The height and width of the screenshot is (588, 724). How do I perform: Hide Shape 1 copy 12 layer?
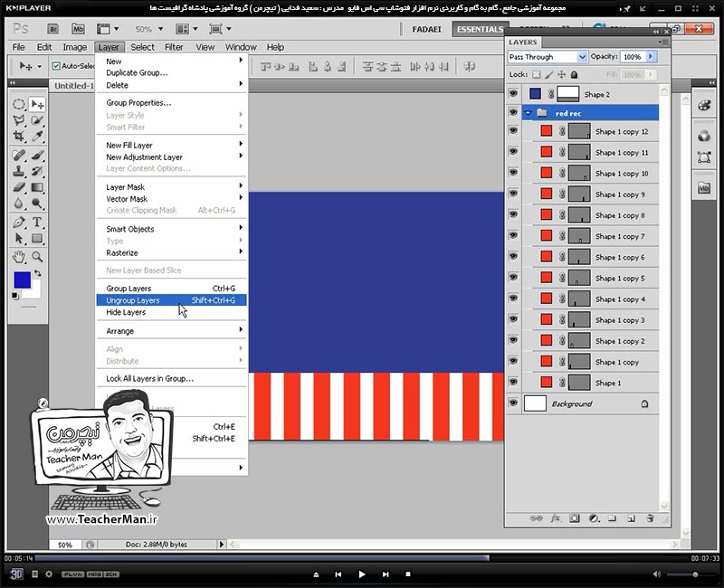[513, 131]
